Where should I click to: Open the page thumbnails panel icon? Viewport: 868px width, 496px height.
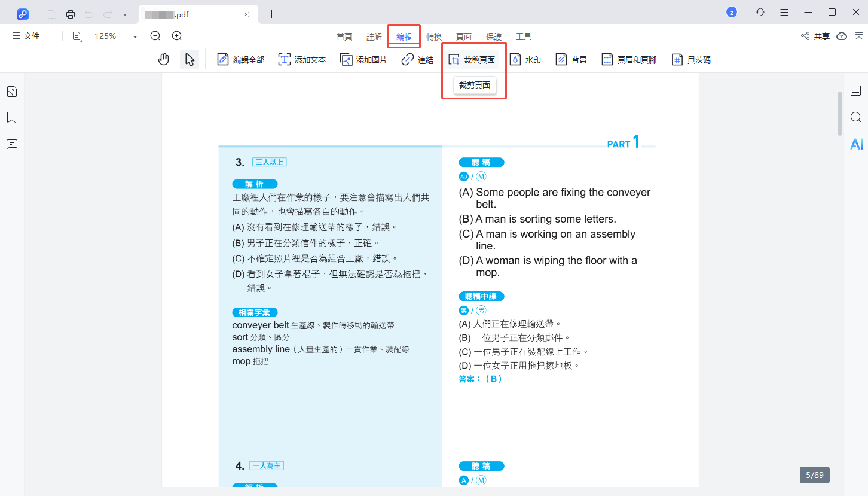tap(11, 92)
